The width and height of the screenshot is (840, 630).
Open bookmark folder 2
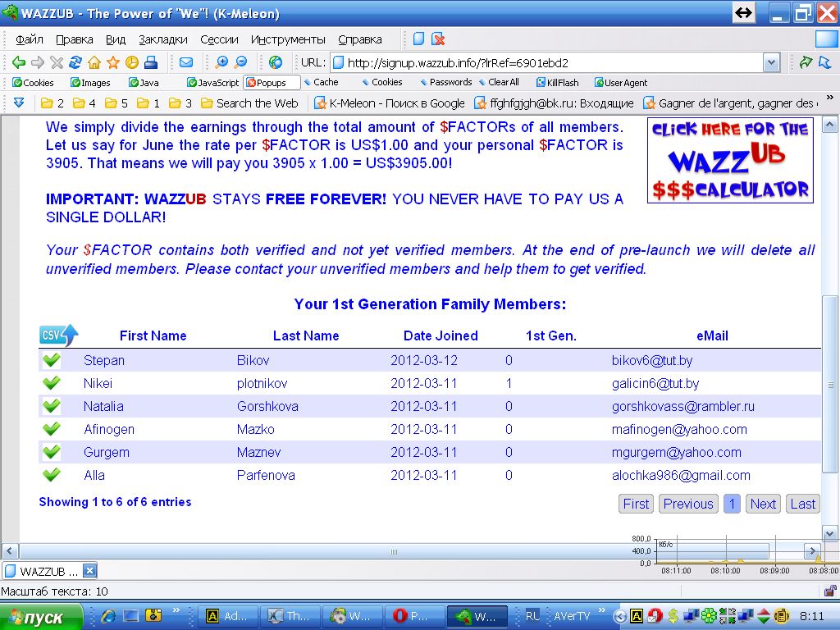pyautogui.click(x=52, y=103)
